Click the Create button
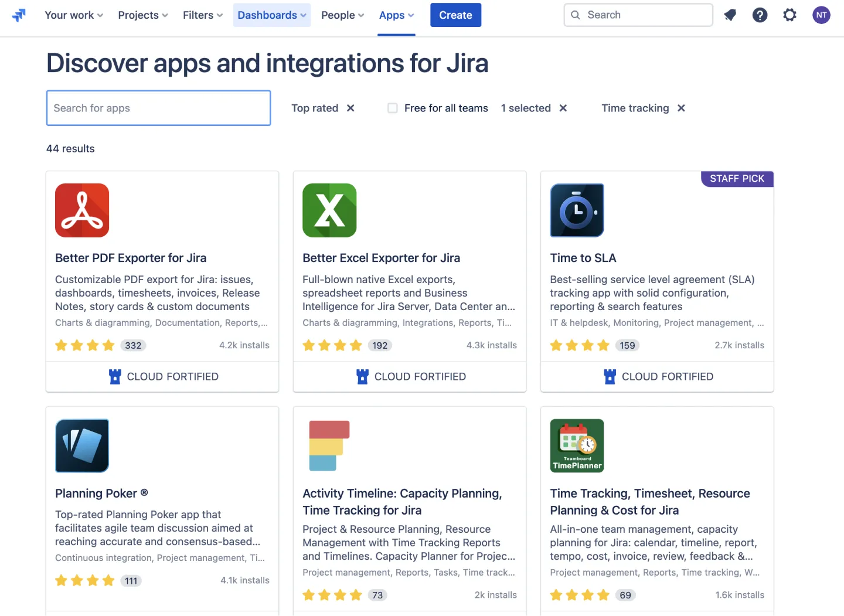 pos(455,15)
